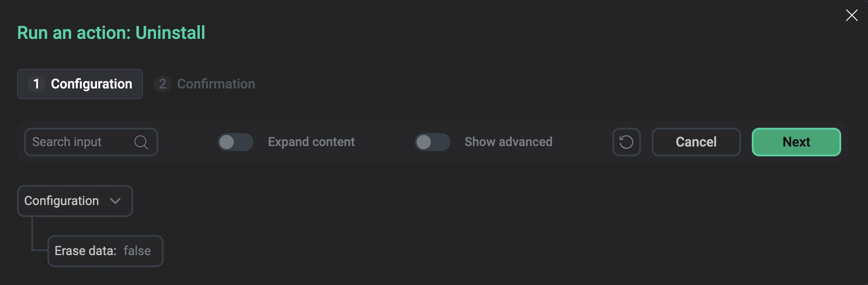Toggle the Expand content switch
This screenshot has width=868, height=285.
tap(236, 142)
